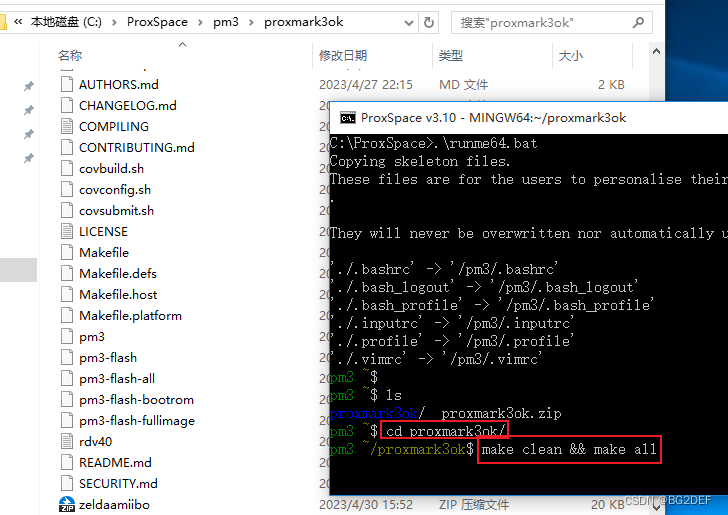Select the pm3-flash-fullimage file name
This screenshot has width=728, height=515.
137,420
